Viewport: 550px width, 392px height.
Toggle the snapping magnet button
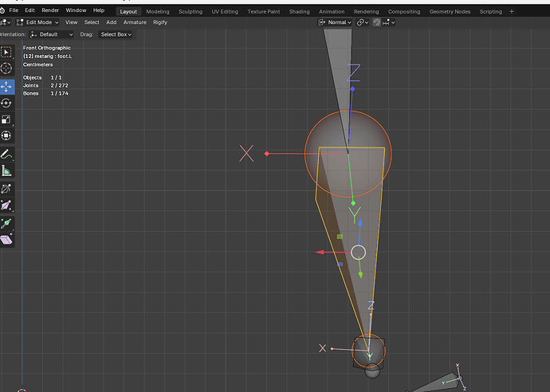coord(377,22)
